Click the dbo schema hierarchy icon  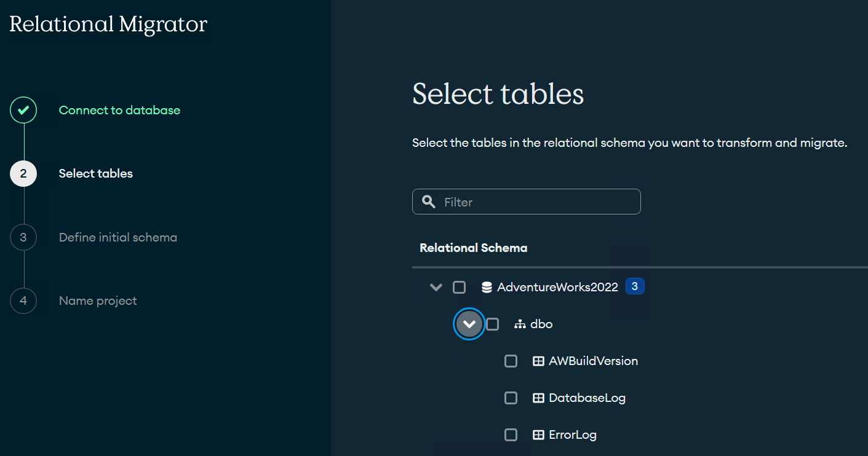(520, 324)
